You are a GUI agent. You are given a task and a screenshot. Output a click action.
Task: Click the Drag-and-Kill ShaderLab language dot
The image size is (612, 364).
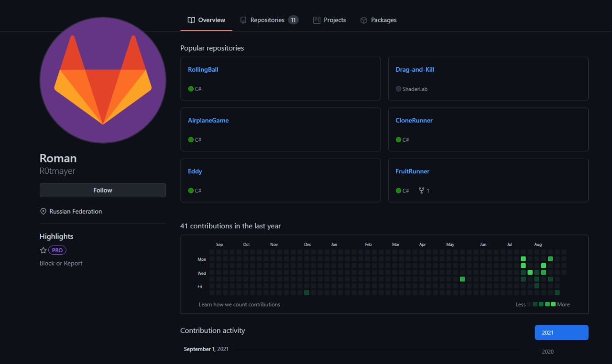pos(398,89)
